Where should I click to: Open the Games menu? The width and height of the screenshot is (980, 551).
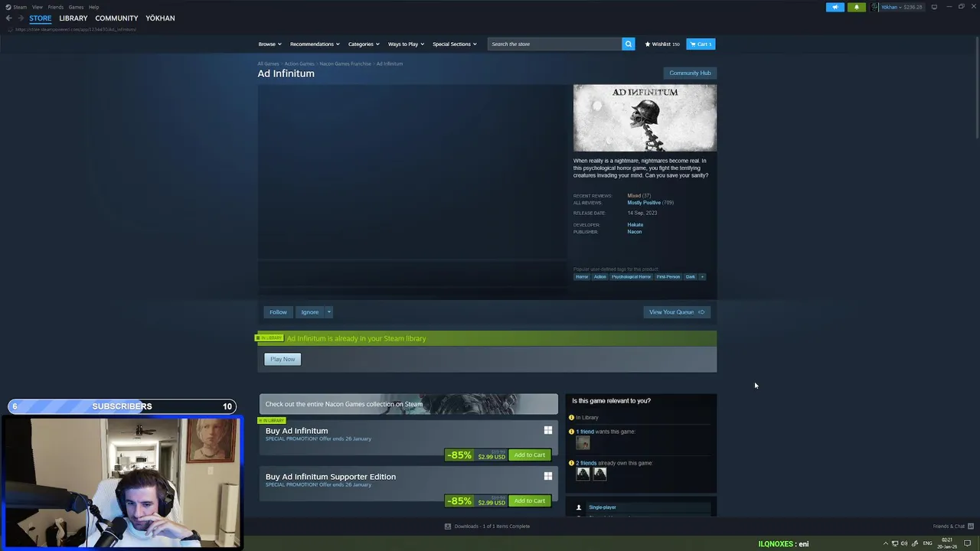pos(76,7)
